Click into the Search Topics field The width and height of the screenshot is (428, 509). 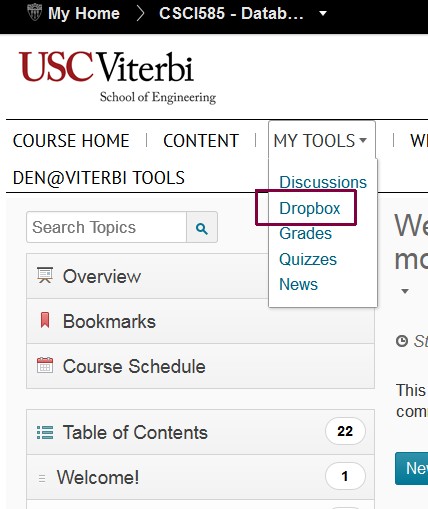tap(107, 227)
